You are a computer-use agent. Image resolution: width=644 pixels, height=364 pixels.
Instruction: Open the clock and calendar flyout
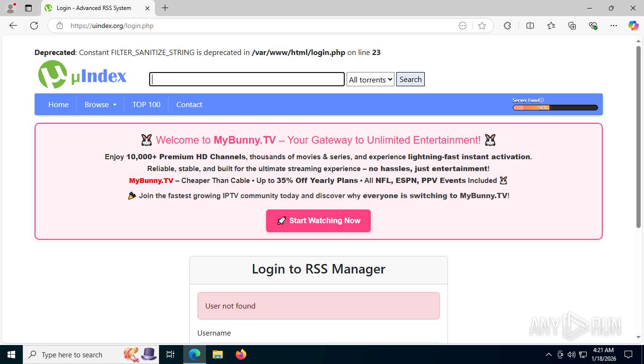point(603,355)
